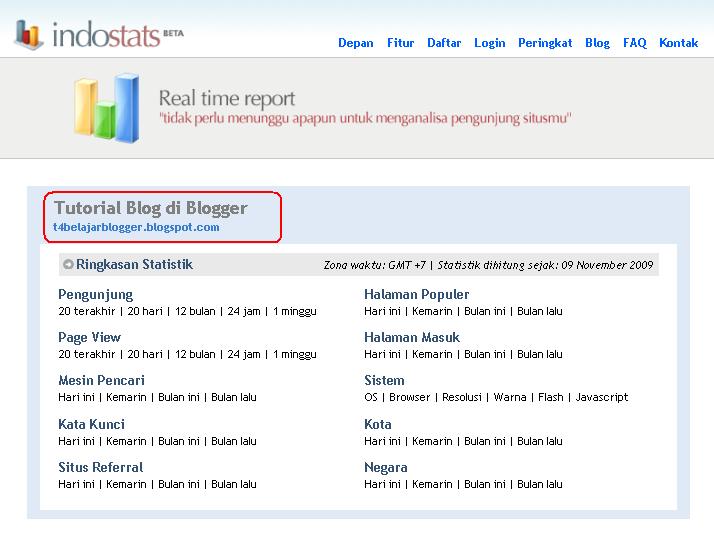View Halaman Populer Bulan ini
The image size is (714, 535).
coord(484,311)
